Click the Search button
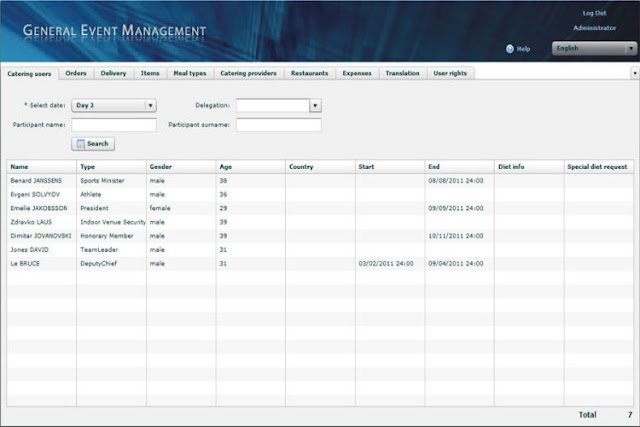The width and height of the screenshot is (640, 427). pos(93,144)
